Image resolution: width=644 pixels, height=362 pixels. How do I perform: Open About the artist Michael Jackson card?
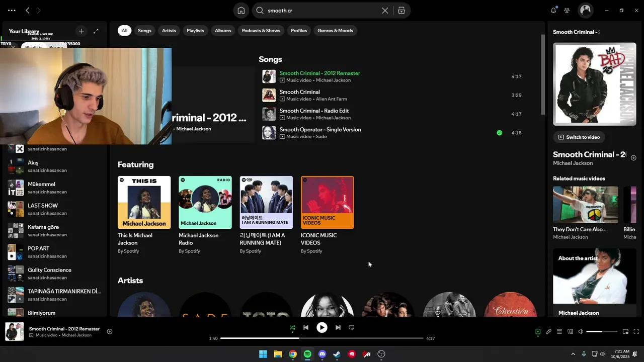(x=595, y=283)
